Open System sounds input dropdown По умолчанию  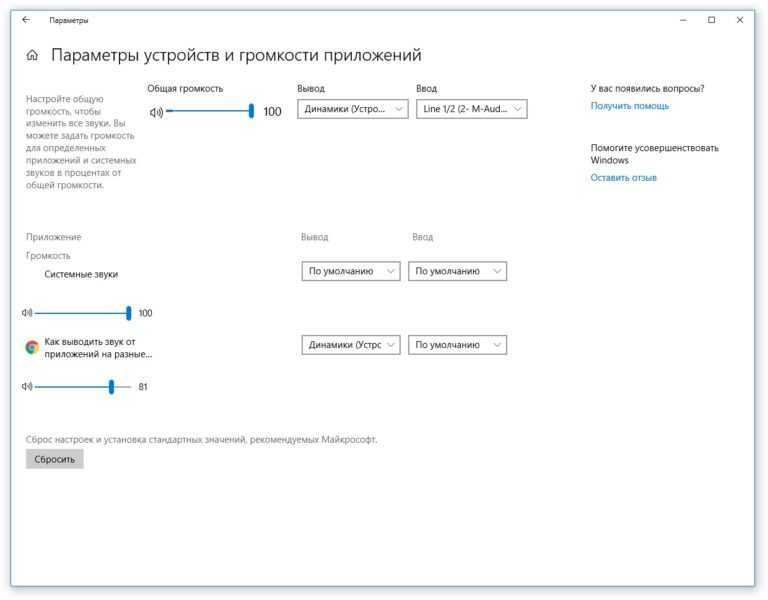[457, 271]
